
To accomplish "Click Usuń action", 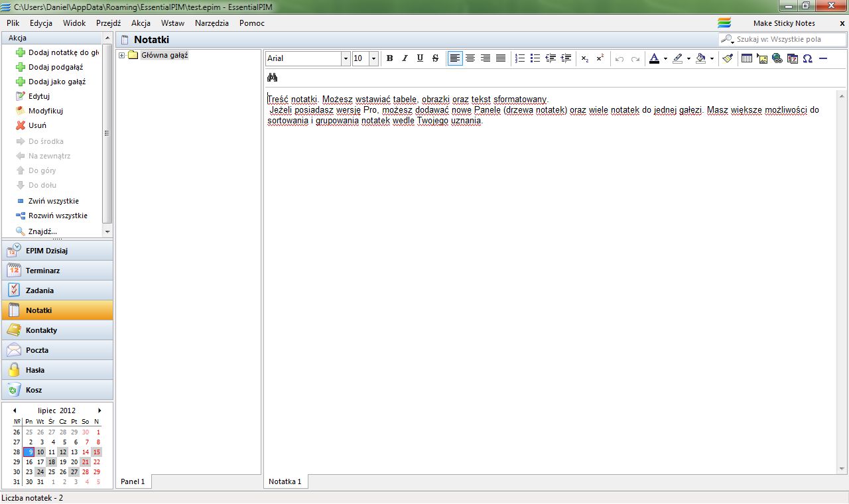I will [x=31, y=125].
